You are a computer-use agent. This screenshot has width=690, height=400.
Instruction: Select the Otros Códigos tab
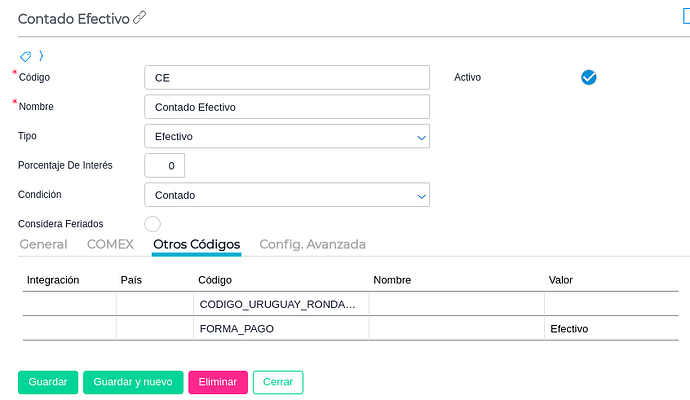[196, 244]
